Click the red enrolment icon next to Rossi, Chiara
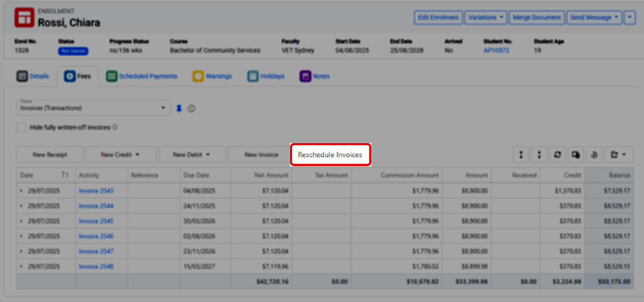 pos(24,17)
